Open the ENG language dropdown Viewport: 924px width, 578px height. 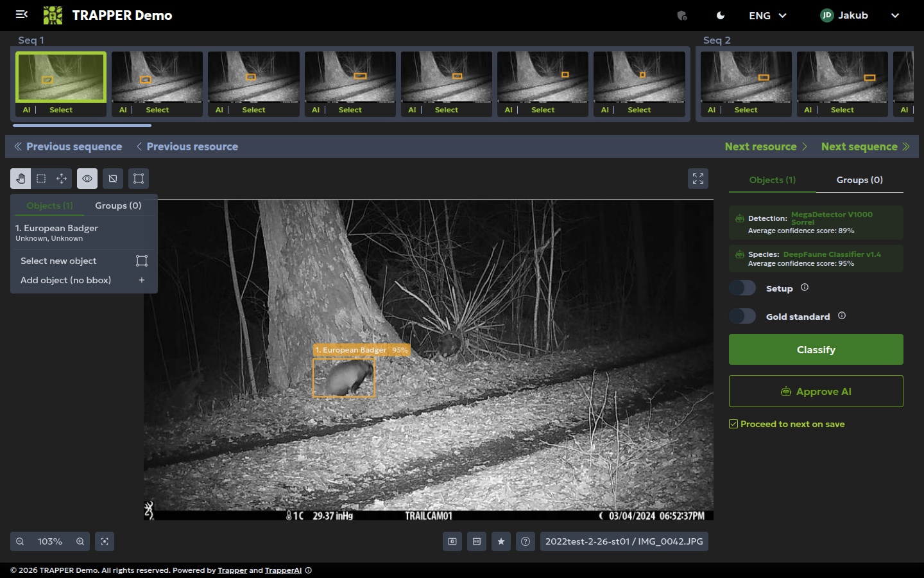coord(767,15)
